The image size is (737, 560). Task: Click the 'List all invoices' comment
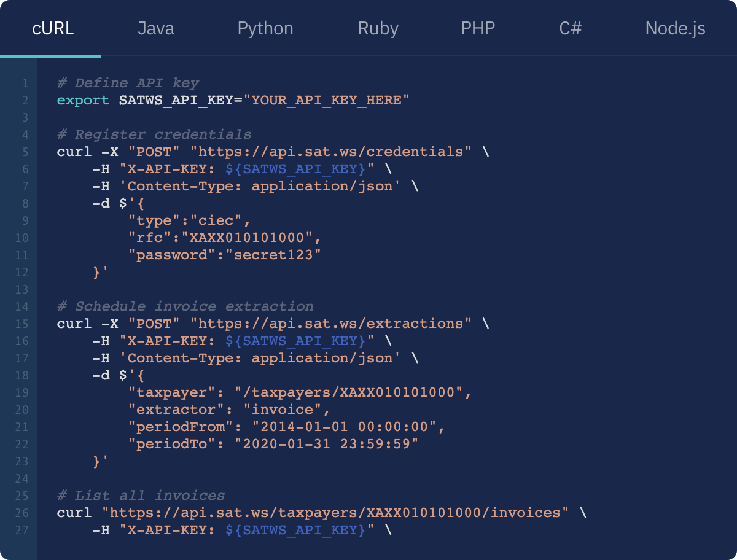[x=141, y=495]
